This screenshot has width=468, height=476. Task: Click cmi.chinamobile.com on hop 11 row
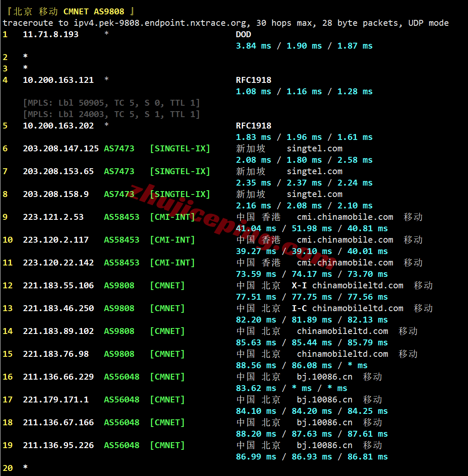(345, 263)
